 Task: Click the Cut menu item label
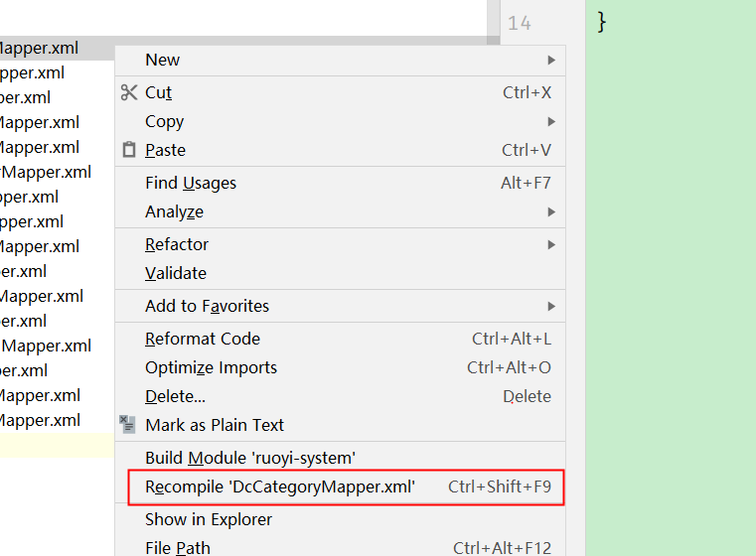tap(159, 92)
